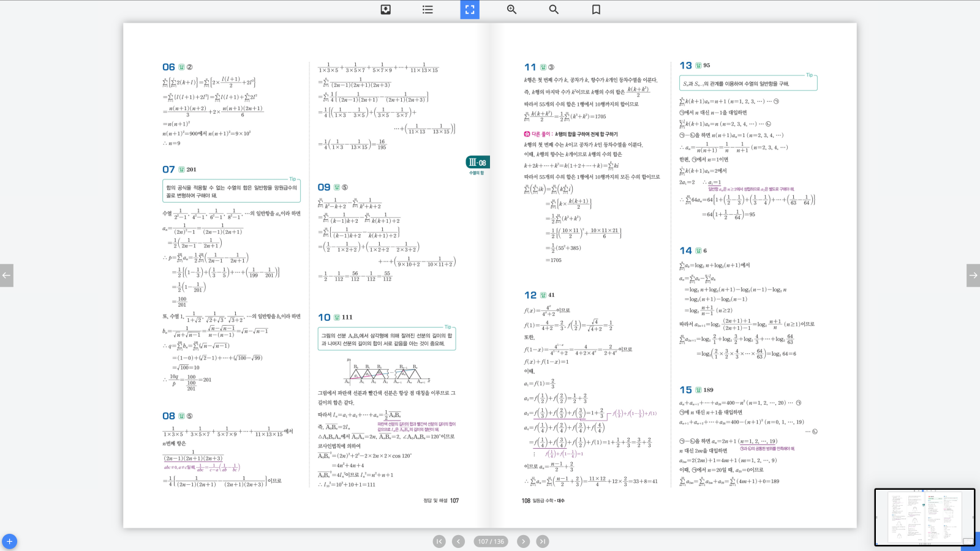Go to previous page using left edge arrow
The width and height of the screenshot is (980, 551).
[x=7, y=275]
